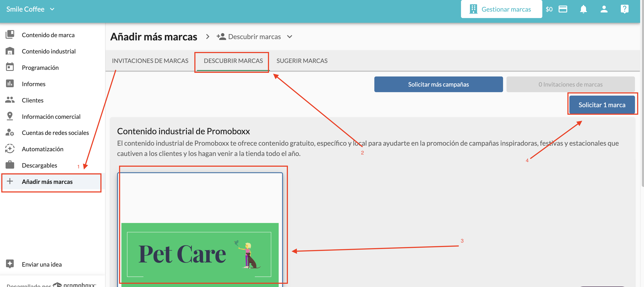Click 0 Invitaciones de marcas button
This screenshot has width=644, height=287.
coord(570,84)
